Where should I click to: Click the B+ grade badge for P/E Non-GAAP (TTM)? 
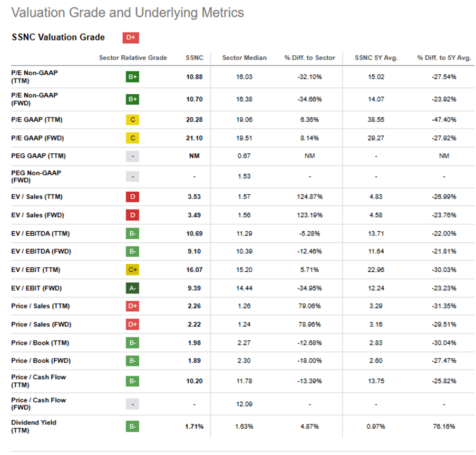(x=132, y=77)
